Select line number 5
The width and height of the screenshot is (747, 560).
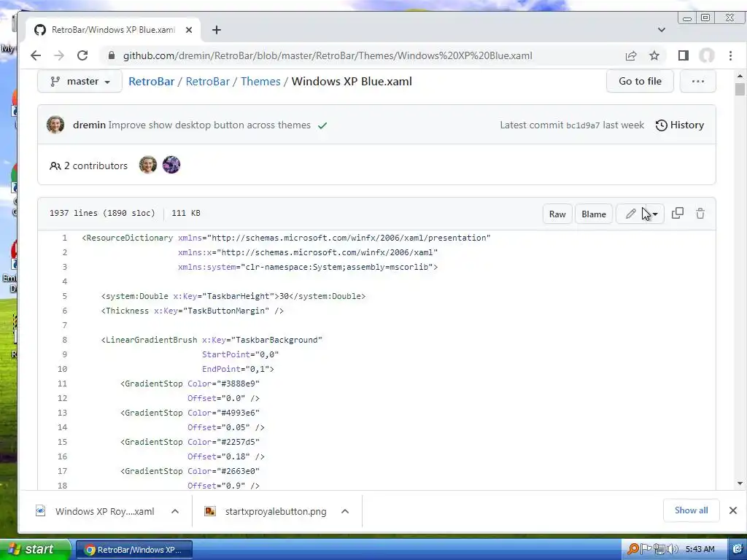pyautogui.click(x=65, y=296)
